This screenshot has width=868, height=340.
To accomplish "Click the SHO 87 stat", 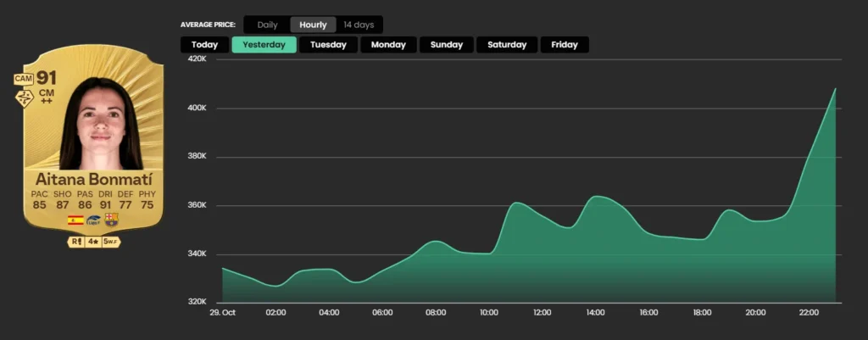I will (62, 199).
